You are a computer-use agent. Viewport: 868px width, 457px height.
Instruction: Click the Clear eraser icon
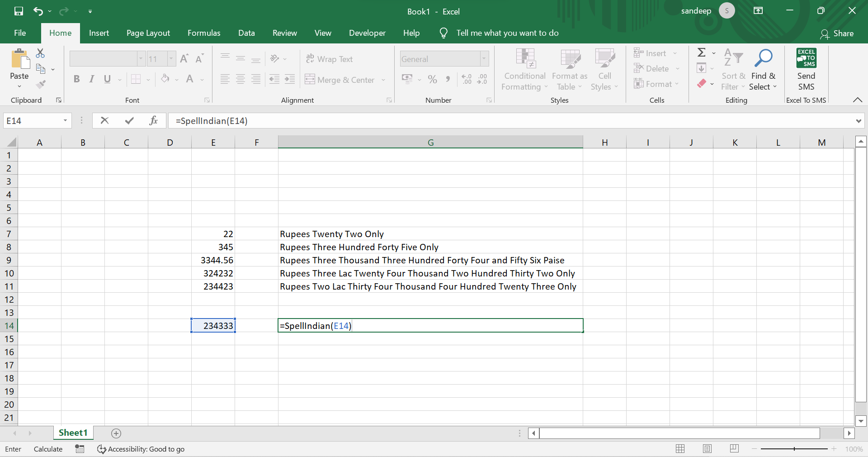click(x=702, y=83)
